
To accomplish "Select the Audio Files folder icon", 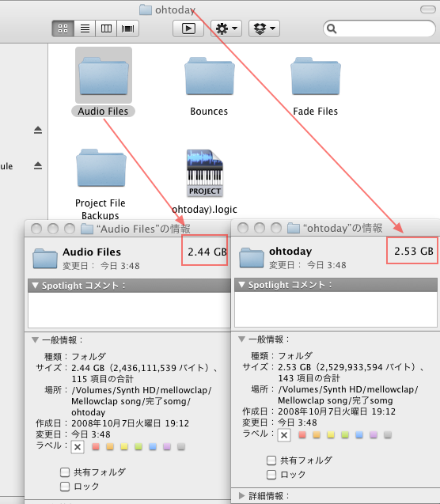I will click(x=104, y=76).
